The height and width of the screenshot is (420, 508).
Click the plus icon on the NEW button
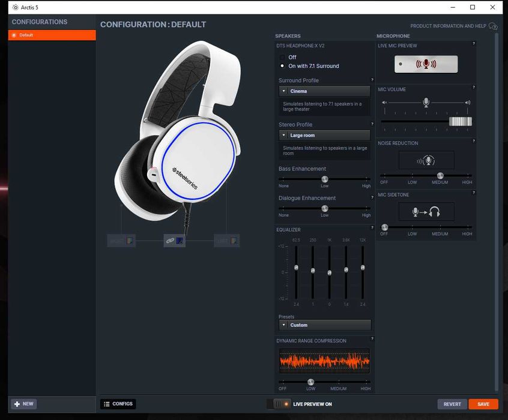[x=17, y=404]
